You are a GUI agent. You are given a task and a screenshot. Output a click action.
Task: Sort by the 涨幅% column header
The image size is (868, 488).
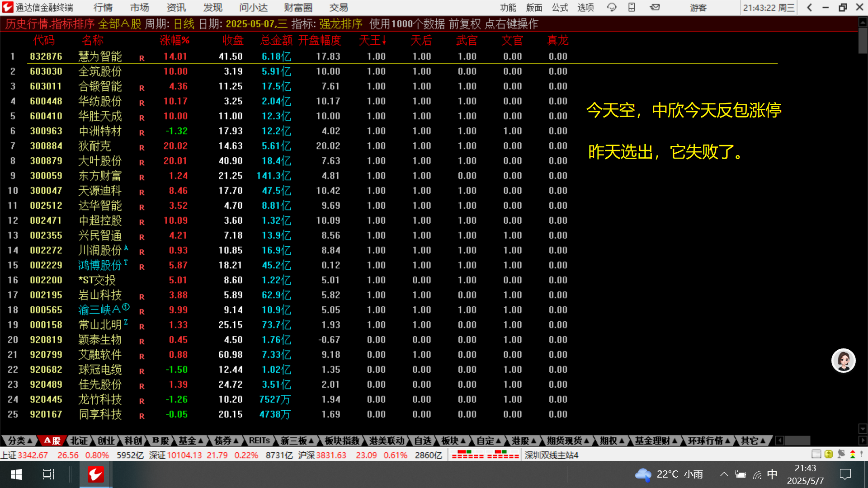pos(175,41)
